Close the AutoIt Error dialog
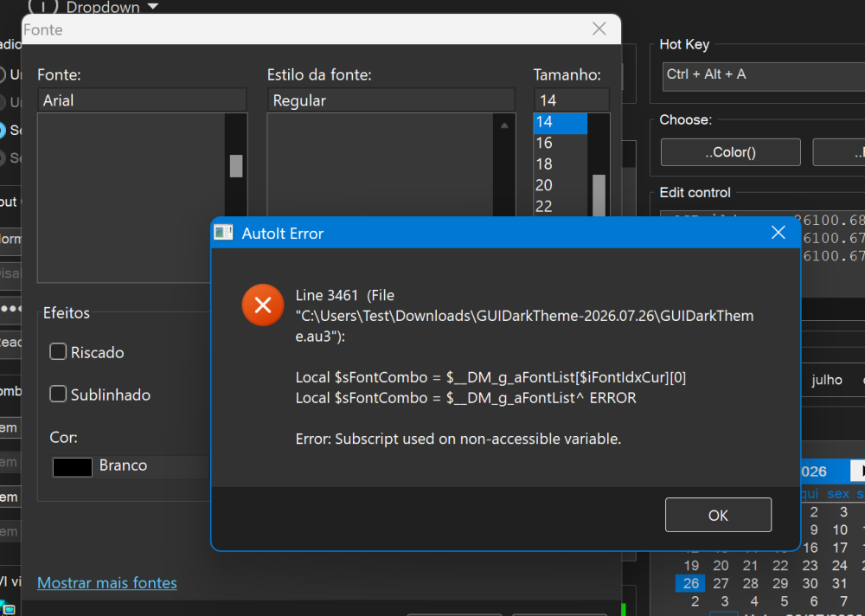Viewport: 865px width, 616px height. click(778, 233)
